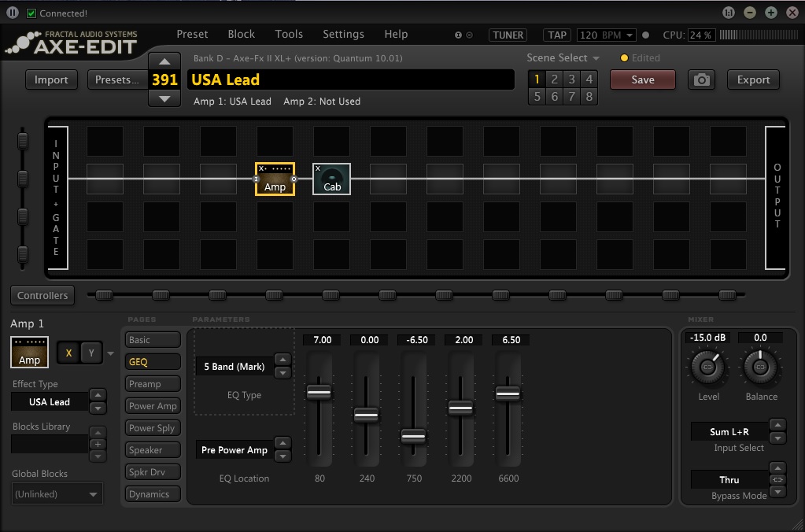Viewport: 805px width, 532px height.
Task: Go to the previous preset with the down arrow
Action: [x=164, y=98]
